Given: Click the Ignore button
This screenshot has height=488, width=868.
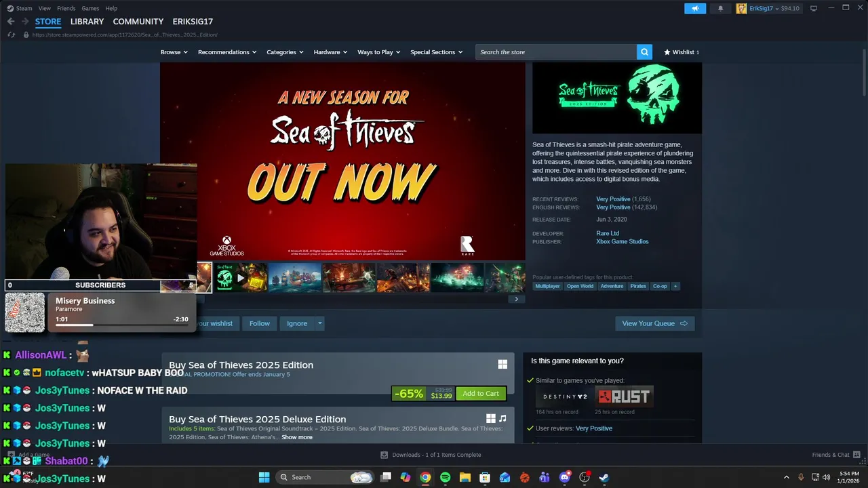Looking at the screenshot, I should (x=297, y=323).
